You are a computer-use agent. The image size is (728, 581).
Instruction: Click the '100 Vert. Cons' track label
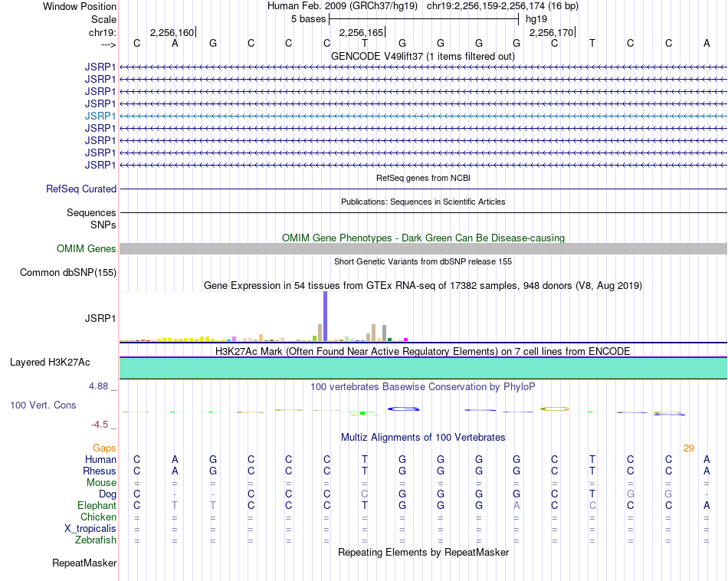pos(43,405)
